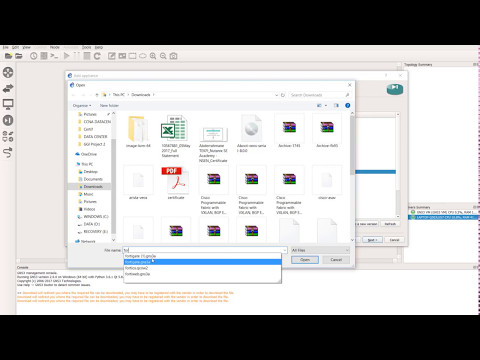Browse switches in GNS3 device sidebar
This screenshot has width=480, height=360.
[8, 88]
